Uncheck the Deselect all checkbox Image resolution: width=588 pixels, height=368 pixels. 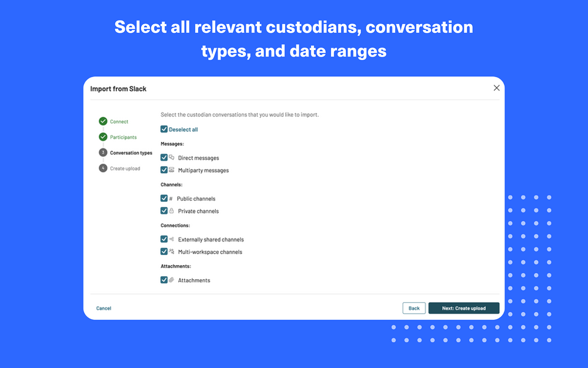(164, 129)
